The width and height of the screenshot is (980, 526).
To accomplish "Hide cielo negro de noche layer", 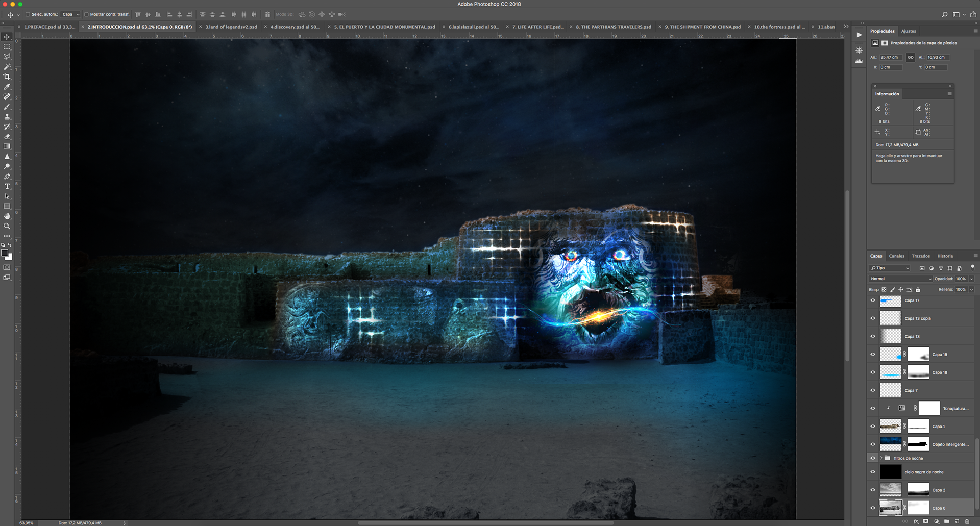I will pyautogui.click(x=873, y=472).
